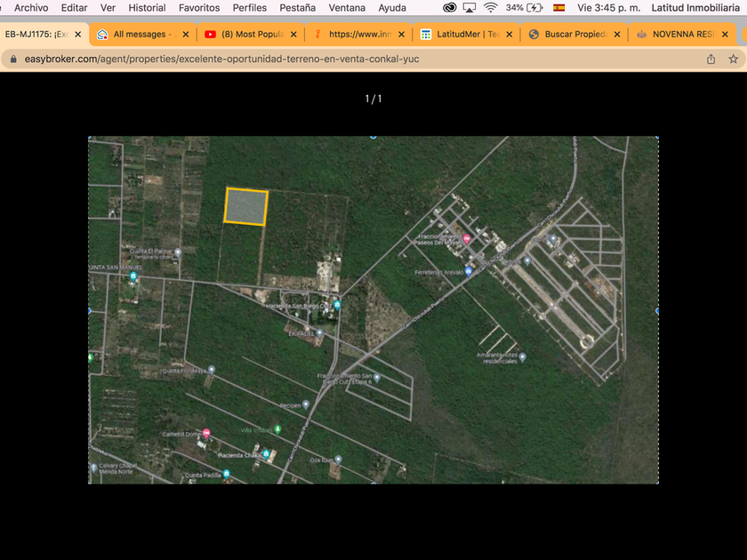
Task: Close the YouTube Most Popular tab
Action: pos(293,35)
